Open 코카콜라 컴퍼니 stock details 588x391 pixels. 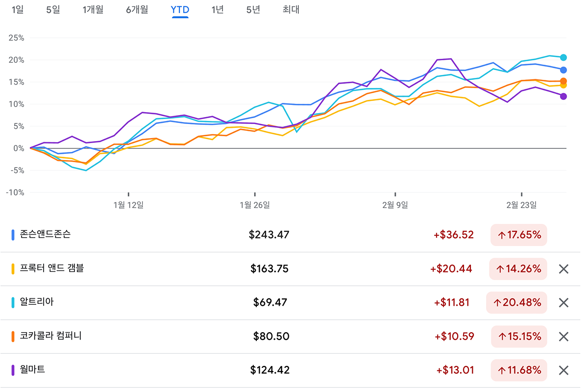pos(50,336)
